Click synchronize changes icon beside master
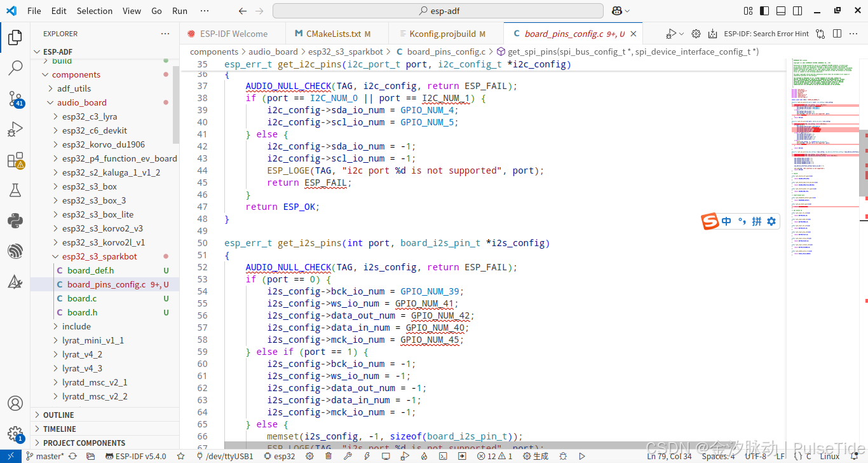The width and height of the screenshot is (868, 463). point(72,456)
